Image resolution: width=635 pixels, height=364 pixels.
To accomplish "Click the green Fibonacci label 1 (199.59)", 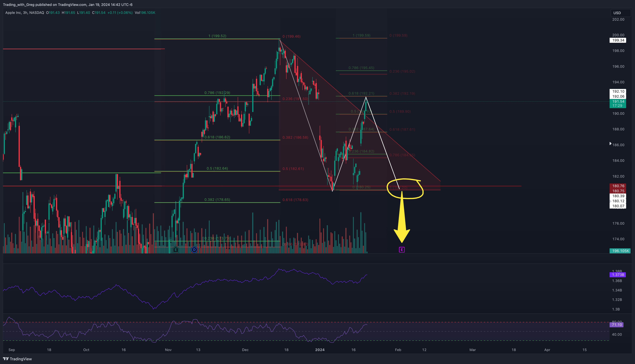I will click(361, 35).
